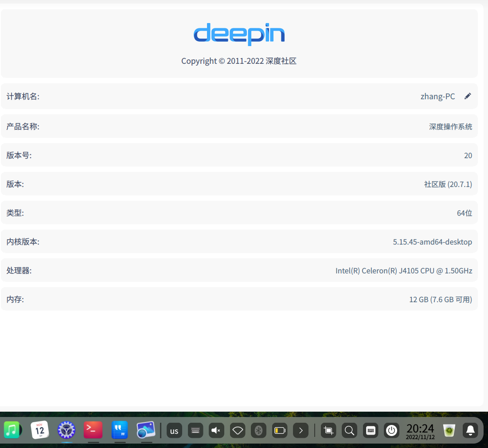
Task: Click the 处理器 label
Action: (x=19, y=271)
